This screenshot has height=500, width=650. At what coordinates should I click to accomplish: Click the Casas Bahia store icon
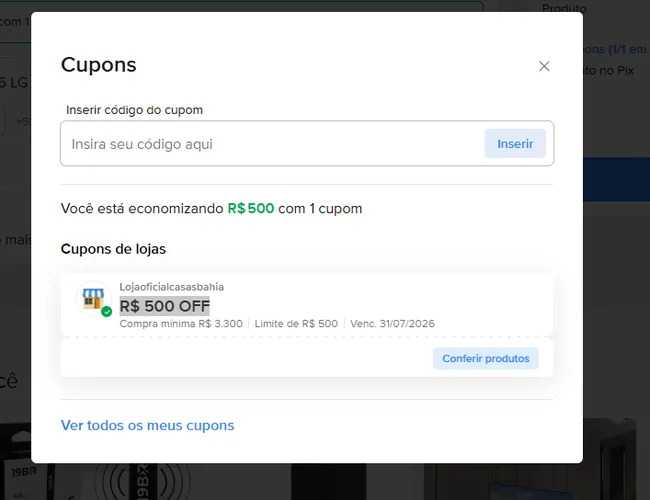[93, 298]
